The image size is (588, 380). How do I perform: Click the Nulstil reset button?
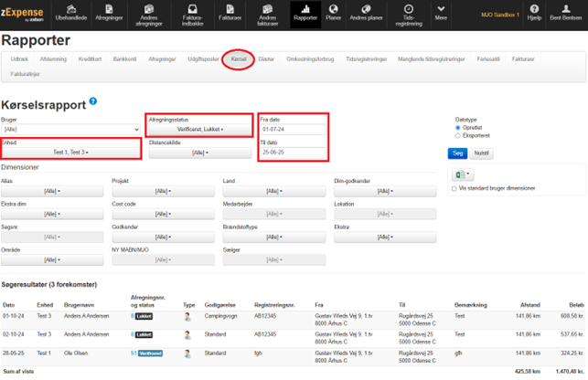(482, 153)
